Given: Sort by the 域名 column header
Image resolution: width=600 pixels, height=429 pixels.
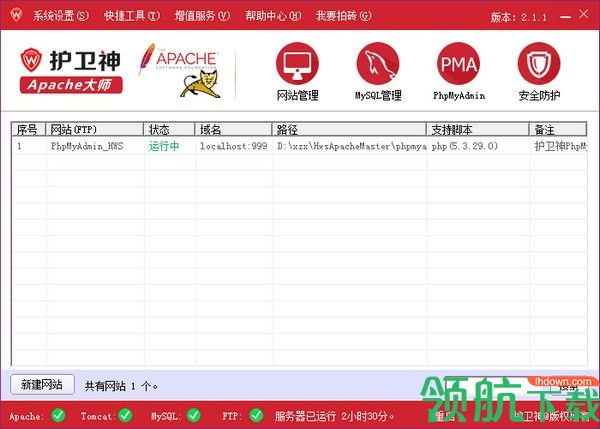Looking at the screenshot, I should click(x=233, y=129).
